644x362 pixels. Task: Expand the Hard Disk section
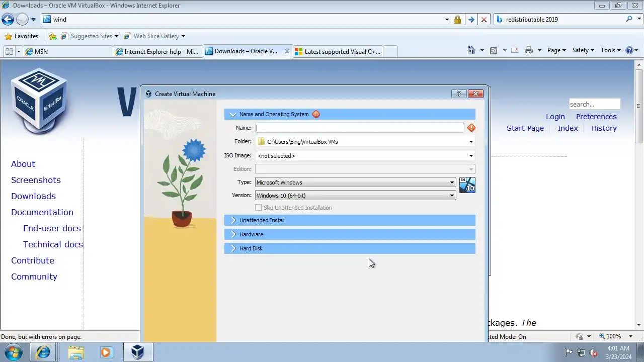[350, 248]
